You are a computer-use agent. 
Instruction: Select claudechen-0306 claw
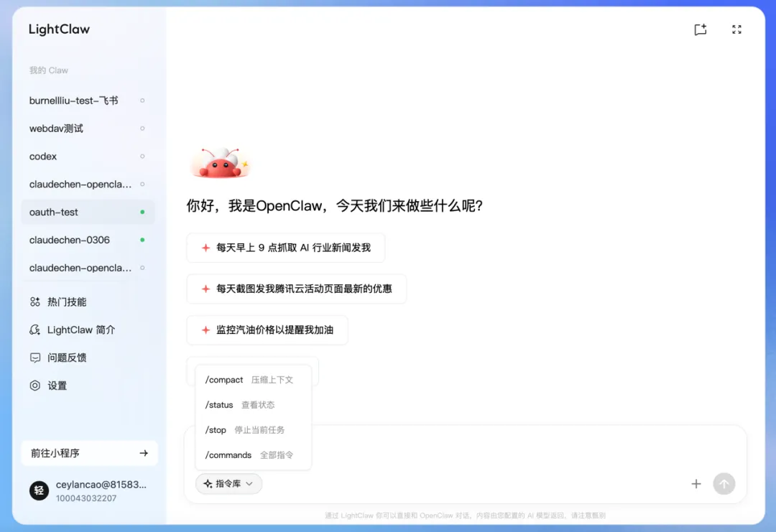coord(88,240)
